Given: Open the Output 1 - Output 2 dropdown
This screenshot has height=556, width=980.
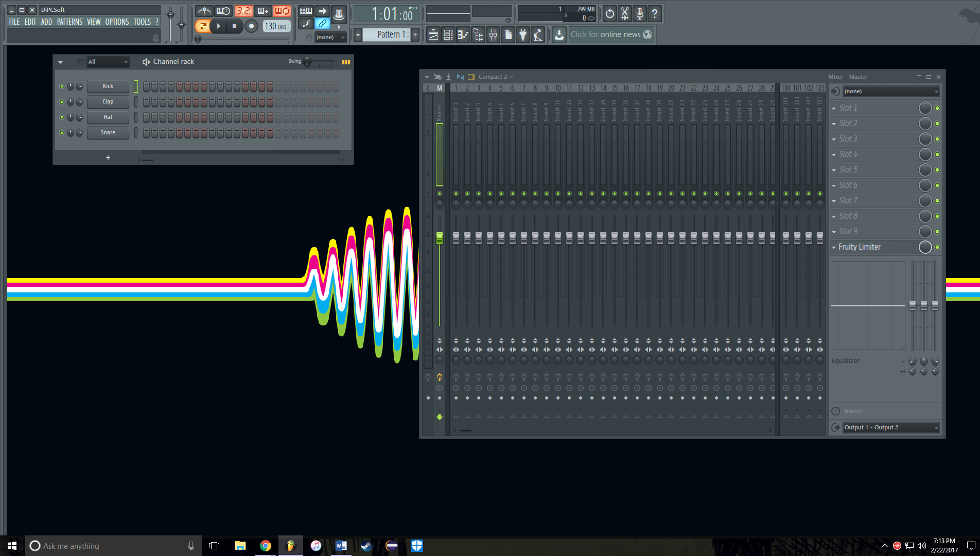Looking at the screenshot, I should [890, 427].
